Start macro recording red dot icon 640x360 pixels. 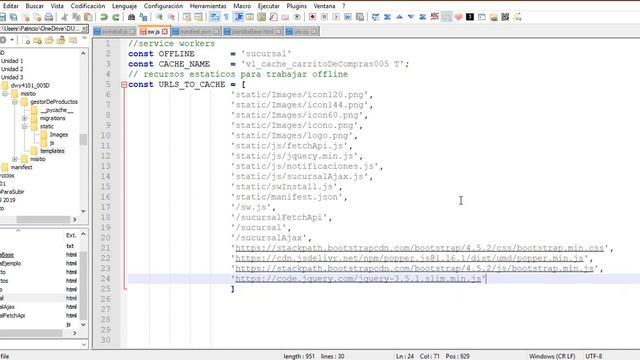coord(313,17)
